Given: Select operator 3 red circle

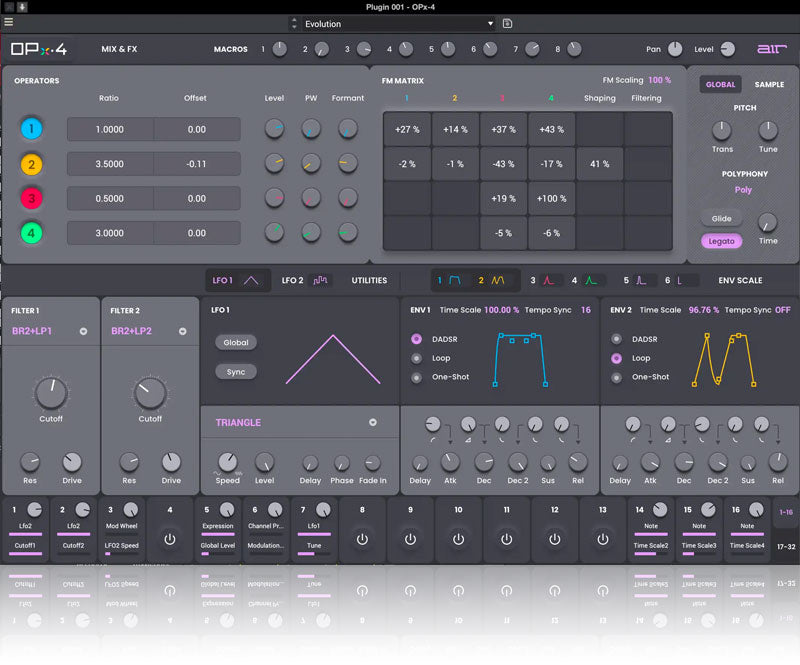Looking at the screenshot, I should click(x=31, y=199).
